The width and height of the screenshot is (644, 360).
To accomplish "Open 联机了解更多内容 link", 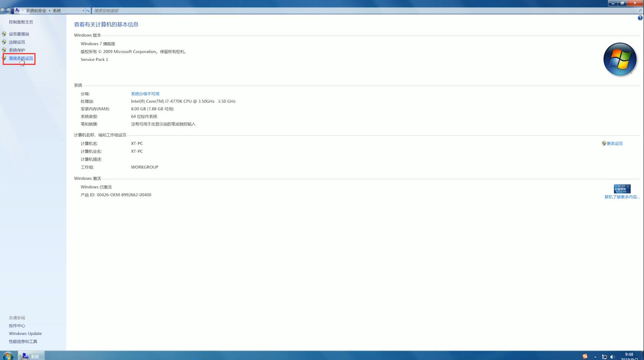I will [x=622, y=197].
